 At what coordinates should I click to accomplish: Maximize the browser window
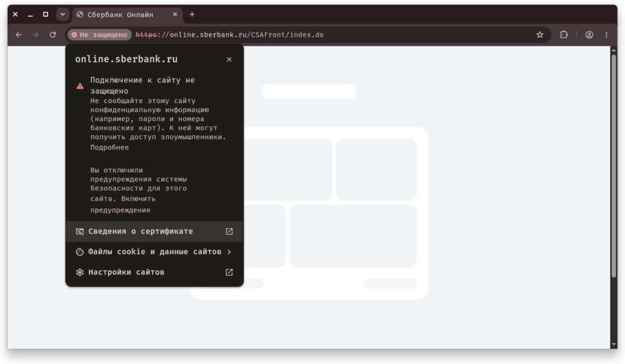click(45, 15)
